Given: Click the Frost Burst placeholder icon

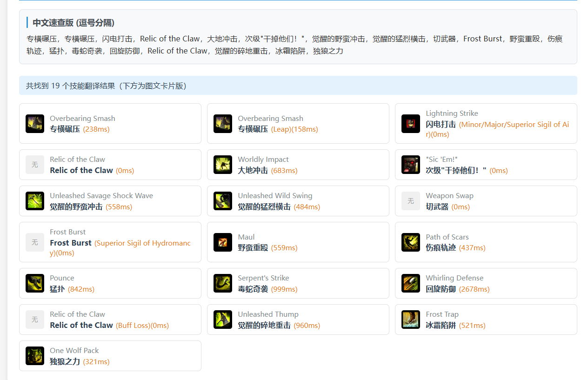Looking at the screenshot, I should click(34, 242).
